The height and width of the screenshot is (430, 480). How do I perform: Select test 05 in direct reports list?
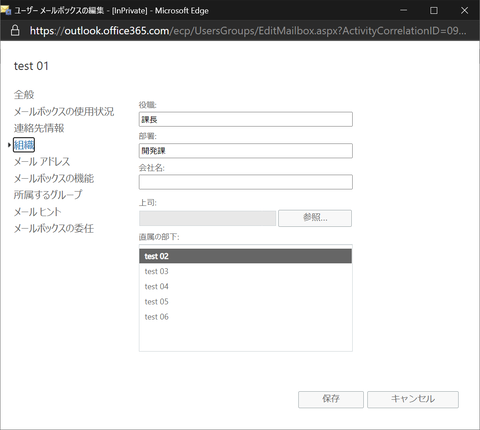click(x=245, y=302)
